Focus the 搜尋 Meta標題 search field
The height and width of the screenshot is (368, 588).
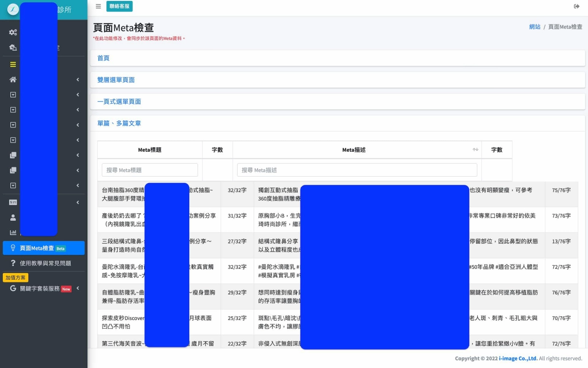pos(150,170)
